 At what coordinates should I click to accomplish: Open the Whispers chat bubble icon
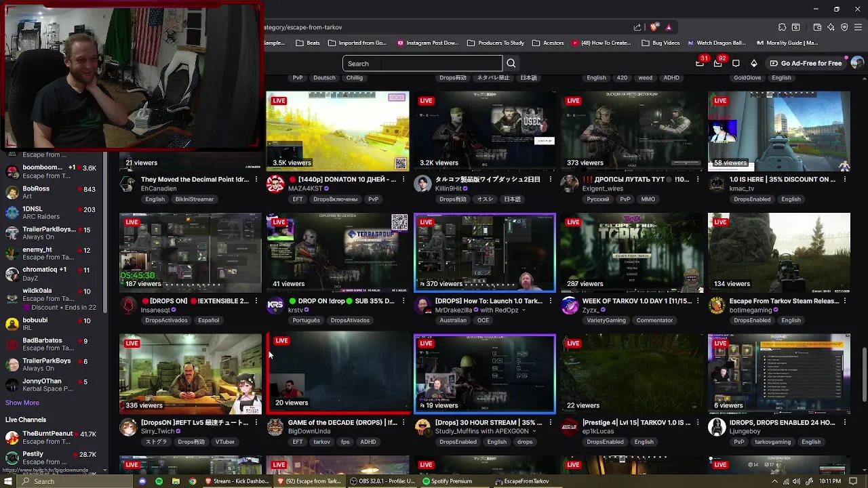point(736,63)
